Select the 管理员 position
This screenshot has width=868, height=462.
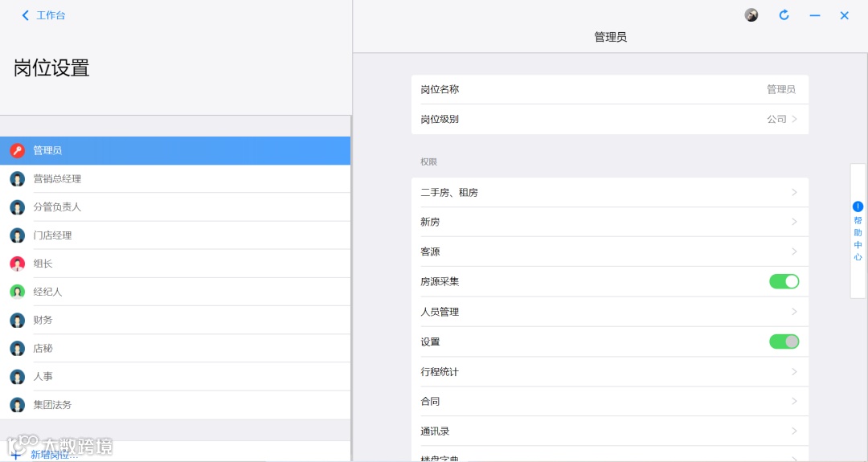[175, 150]
